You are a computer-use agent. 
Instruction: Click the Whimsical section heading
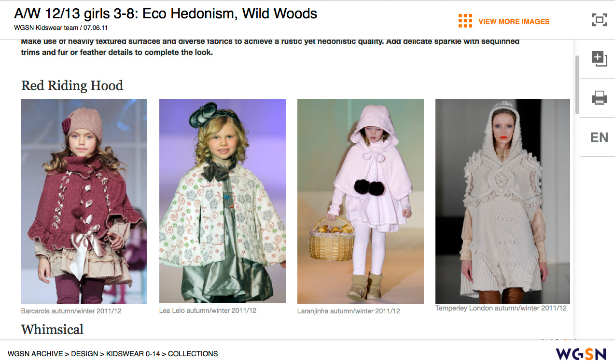(52, 330)
